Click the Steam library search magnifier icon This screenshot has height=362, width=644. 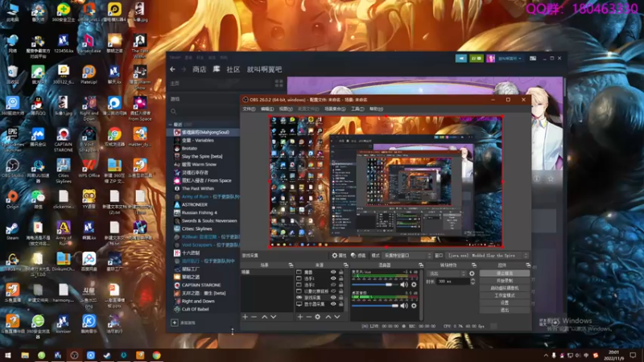point(174,111)
